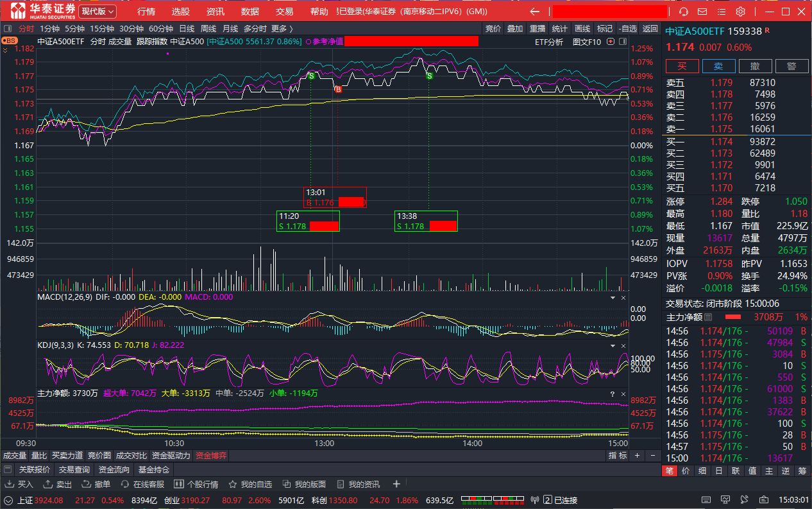
Task: Open the online customer service headset icon
Action: [684, 12]
